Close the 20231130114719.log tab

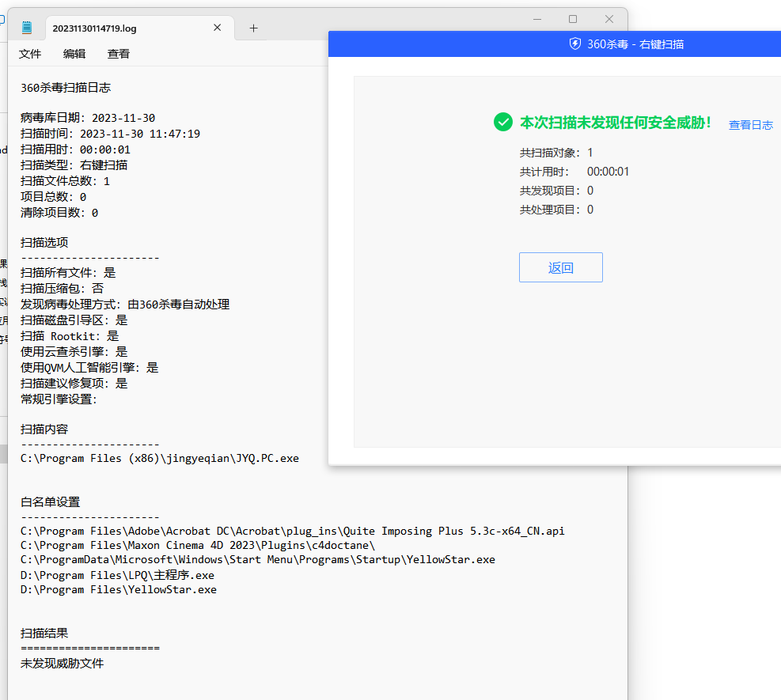point(217,28)
